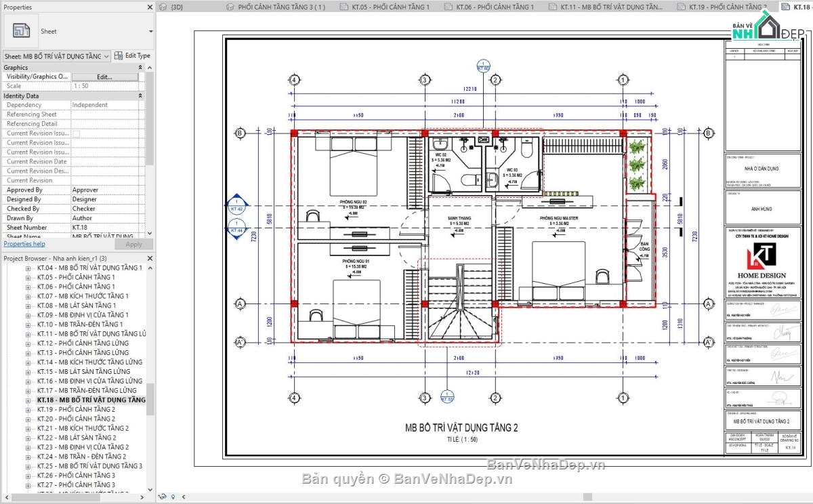
Task: Select KT.17 - MB TRẦN-ĐÈN TẦNG LỬNG
Action: click(87, 391)
